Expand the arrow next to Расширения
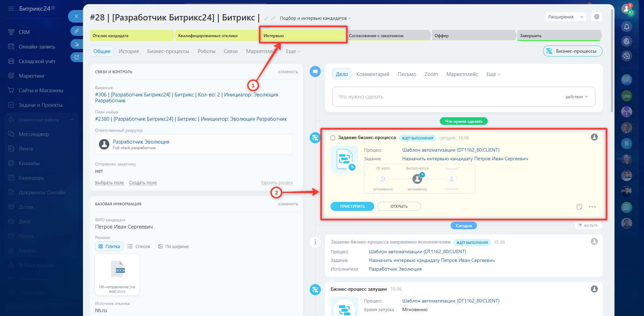This screenshot has height=316, width=644. coord(582,17)
